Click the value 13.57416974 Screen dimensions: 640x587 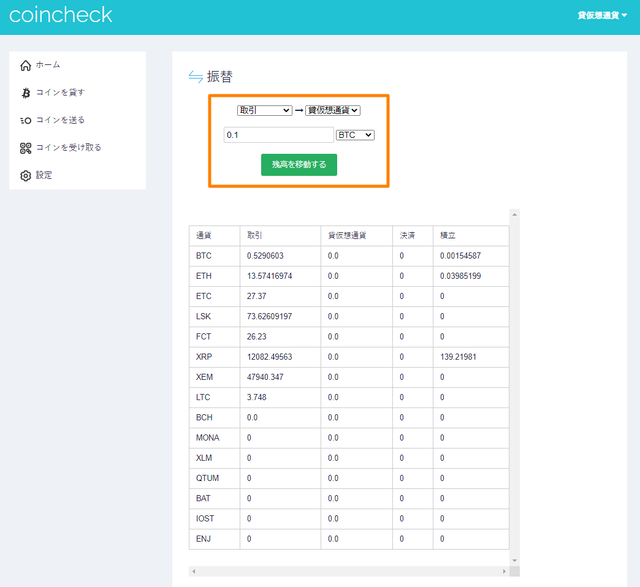(269, 276)
